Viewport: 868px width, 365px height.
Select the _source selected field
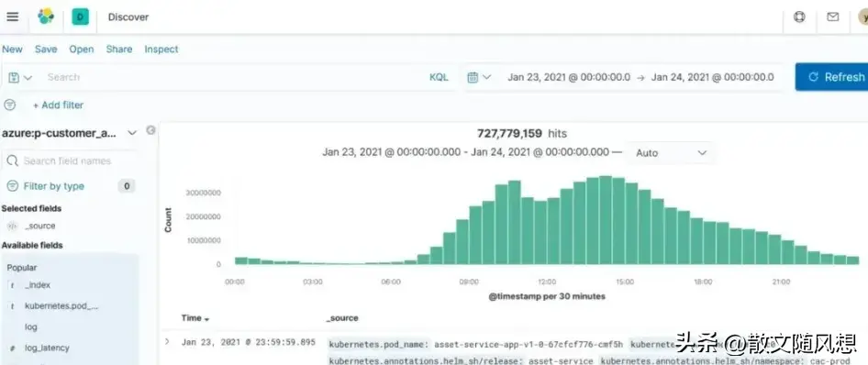[40, 227]
